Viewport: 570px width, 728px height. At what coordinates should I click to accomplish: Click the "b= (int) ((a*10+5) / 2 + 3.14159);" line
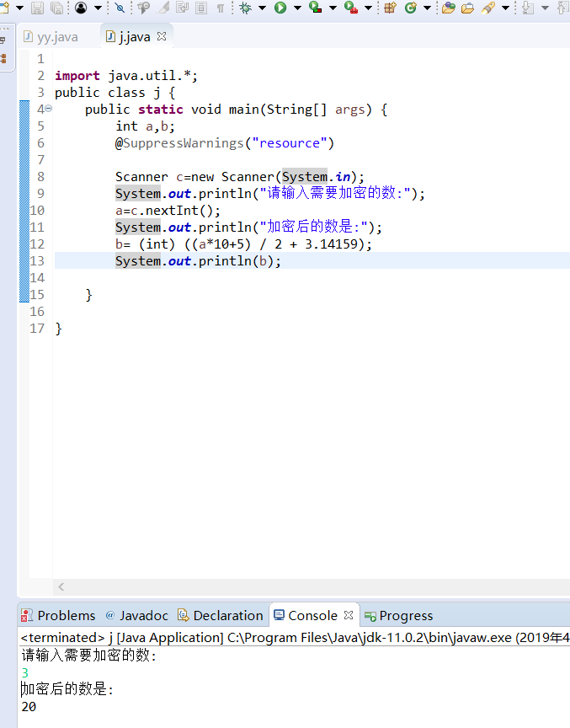click(x=244, y=244)
